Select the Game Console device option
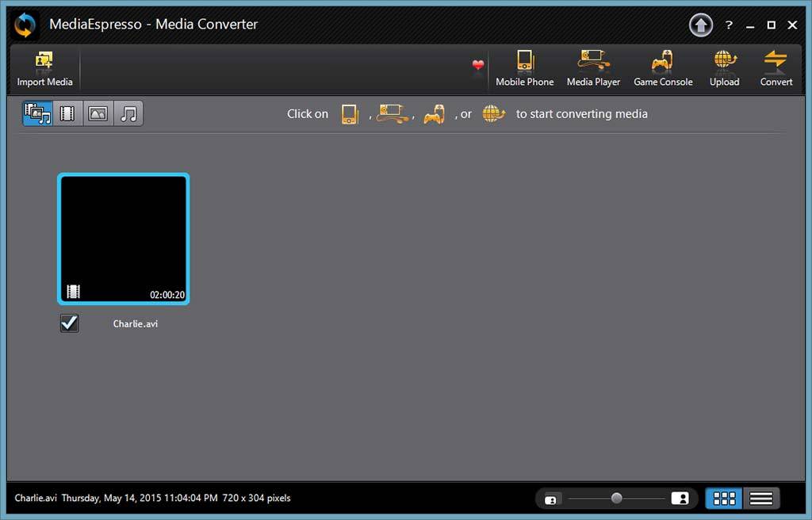812x520 pixels. click(x=663, y=68)
